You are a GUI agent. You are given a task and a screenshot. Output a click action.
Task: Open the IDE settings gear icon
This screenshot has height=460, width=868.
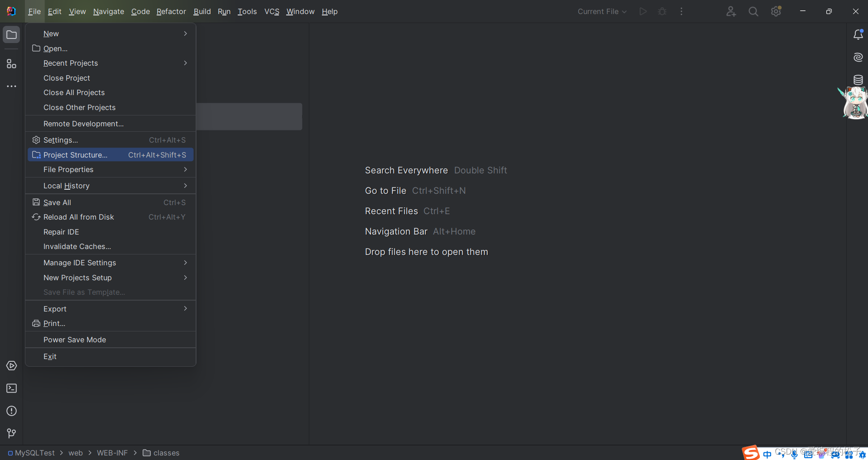click(776, 12)
